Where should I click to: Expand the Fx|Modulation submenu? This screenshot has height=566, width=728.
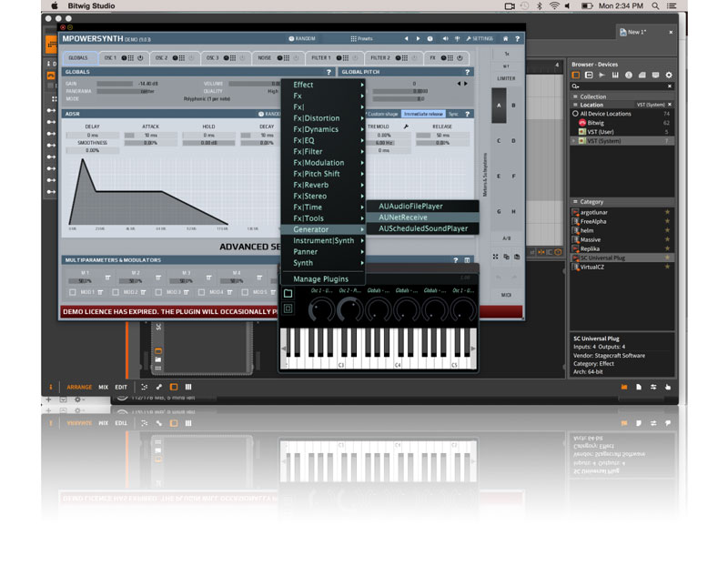click(323, 163)
